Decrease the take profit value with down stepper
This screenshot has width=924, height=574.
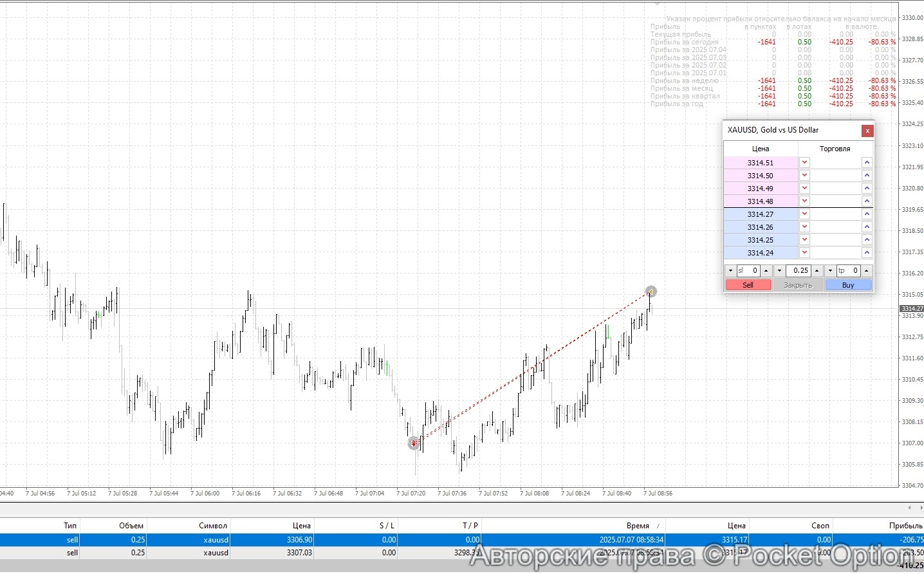click(830, 271)
